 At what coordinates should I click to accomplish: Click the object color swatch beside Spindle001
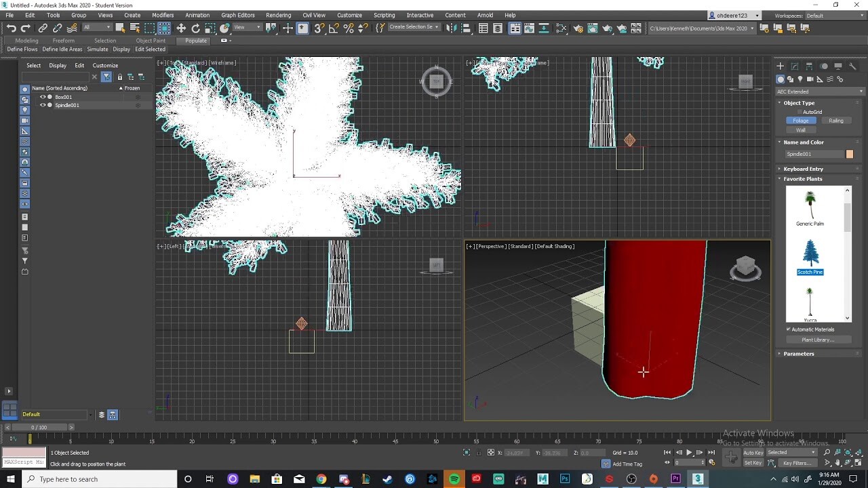[849, 154]
